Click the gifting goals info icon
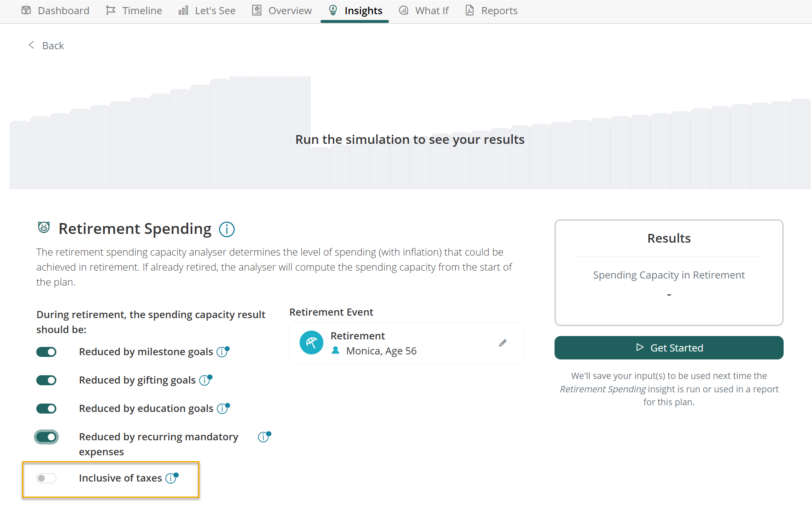 pos(205,380)
